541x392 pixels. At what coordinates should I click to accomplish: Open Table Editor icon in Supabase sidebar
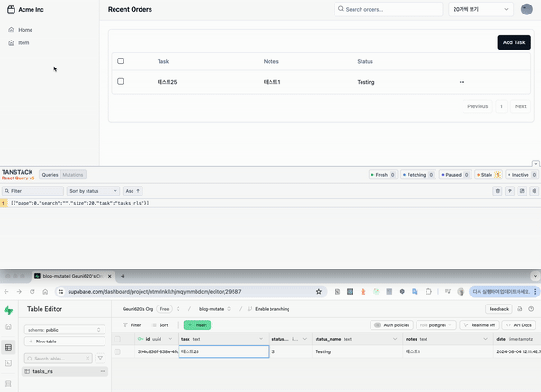pyautogui.click(x=9, y=347)
